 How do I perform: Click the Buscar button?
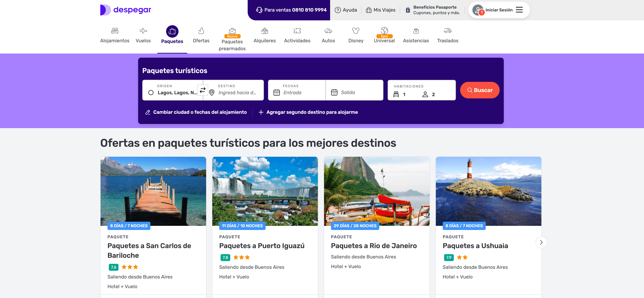click(x=479, y=90)
